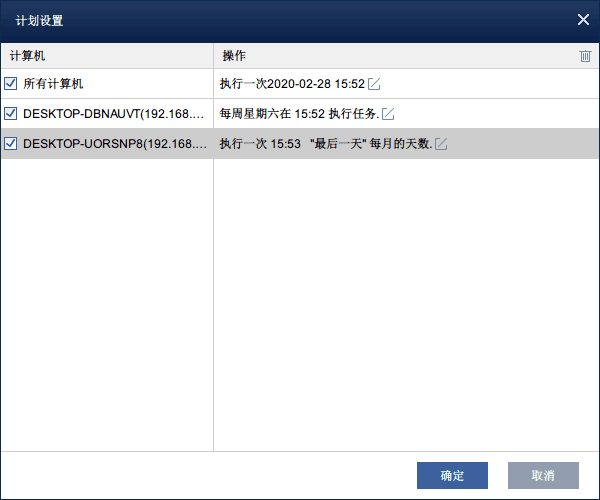Confirm with the 确定 button
Image resolution: width=600 pixels, height=500 pixels.
tap(452, 475)
